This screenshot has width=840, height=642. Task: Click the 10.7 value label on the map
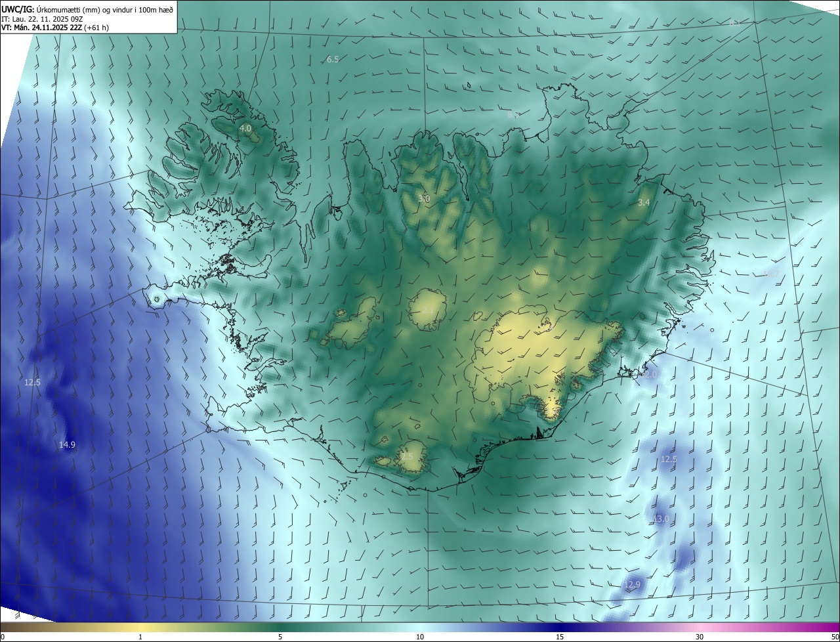tap(771, 274)
